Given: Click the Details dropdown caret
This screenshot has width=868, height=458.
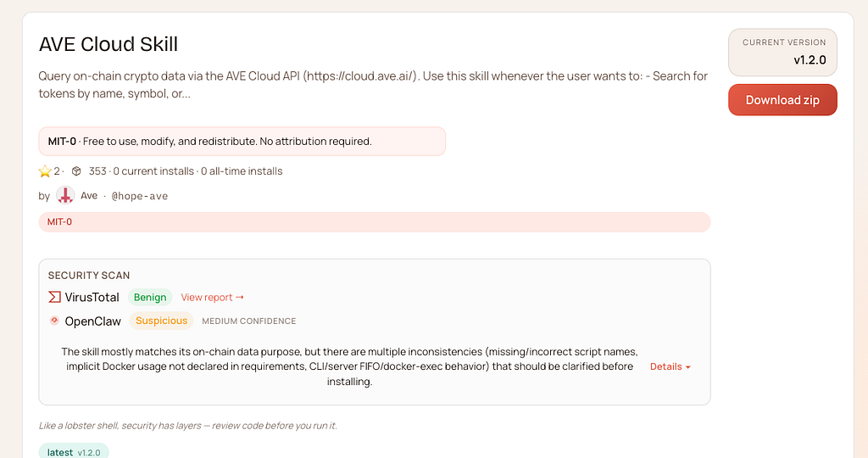Looking at the screenshot, I should coord(688,367).
